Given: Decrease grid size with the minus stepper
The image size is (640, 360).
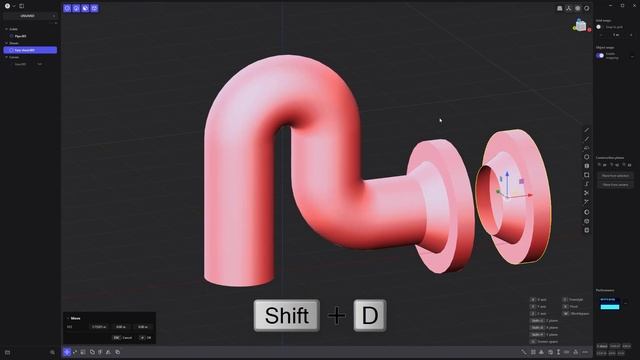Looking at the screenshot, I should (x=601, y=35).
